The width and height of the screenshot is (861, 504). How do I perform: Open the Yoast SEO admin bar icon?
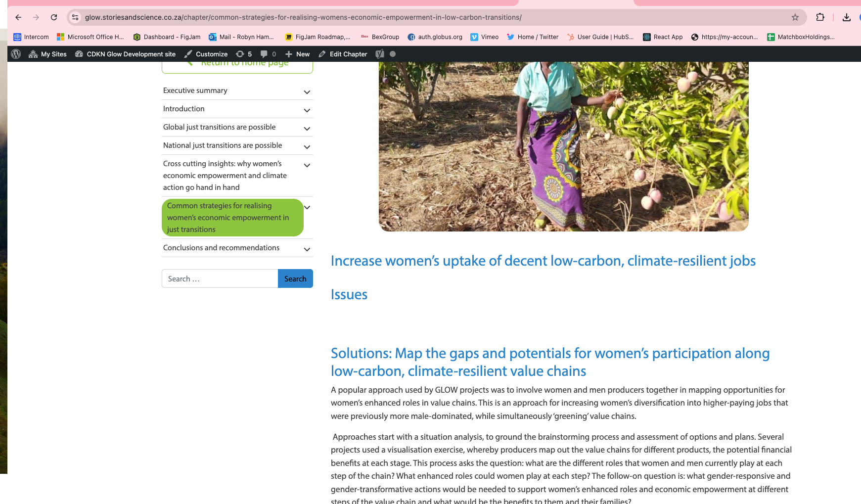380,54
